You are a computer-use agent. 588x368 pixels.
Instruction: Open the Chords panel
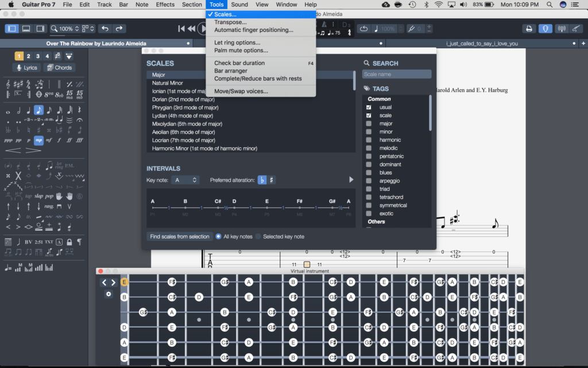click(x=59, y=68)
